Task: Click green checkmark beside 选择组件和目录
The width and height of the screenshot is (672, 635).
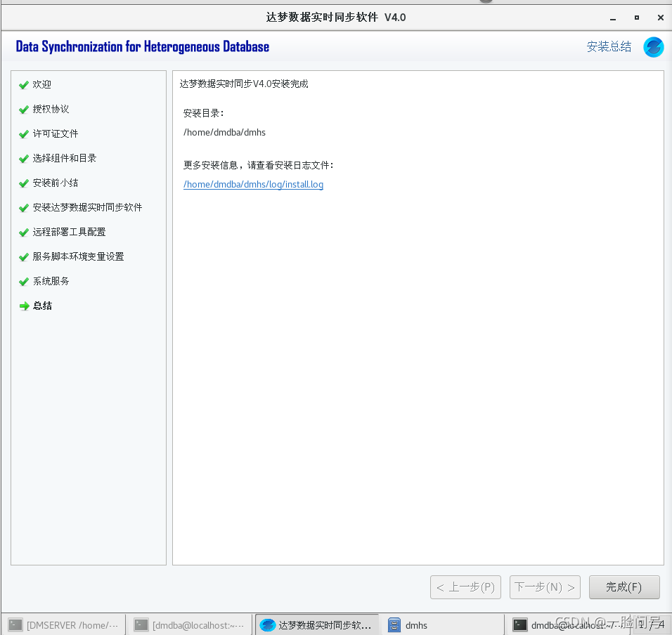Action: [24, 159]
